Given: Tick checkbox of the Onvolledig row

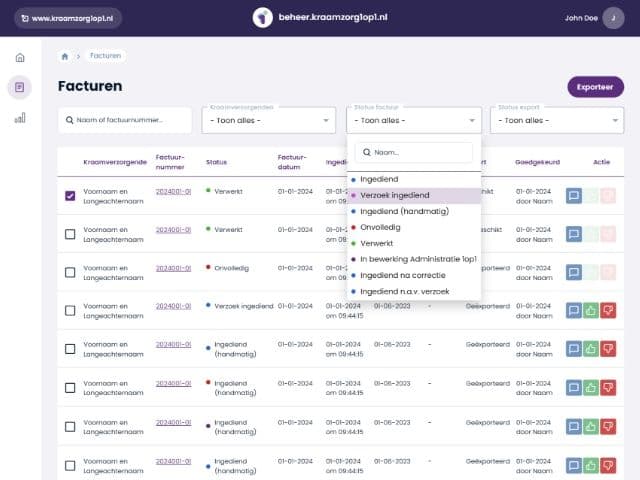Looking at the screenshot, I should click(x=70, y=272).
